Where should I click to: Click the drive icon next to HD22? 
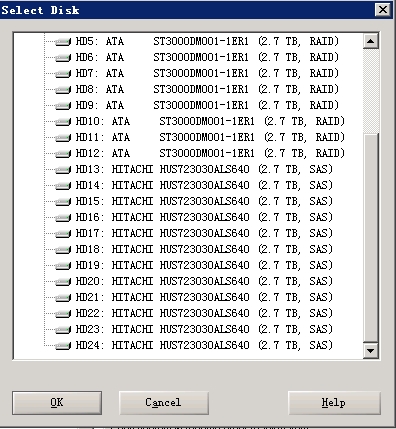point(63,314)
